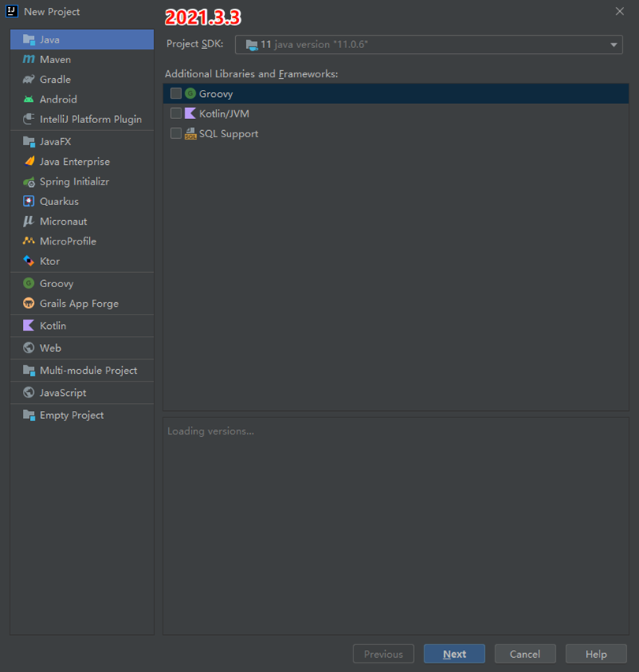639x672 pixels.
Task: Click 'Multi-module Project' text
Action: [x=88, y=370]
